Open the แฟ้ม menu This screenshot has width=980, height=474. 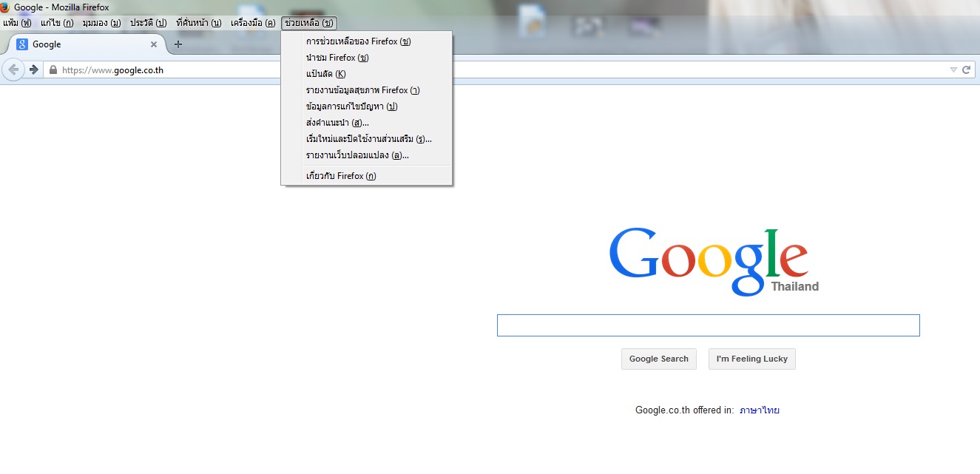pos(17,23)
